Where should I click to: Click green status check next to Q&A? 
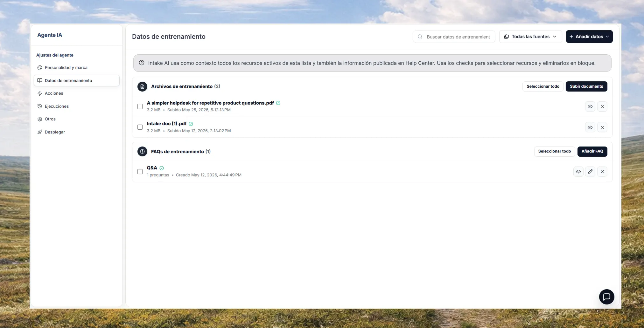point(162,168)
